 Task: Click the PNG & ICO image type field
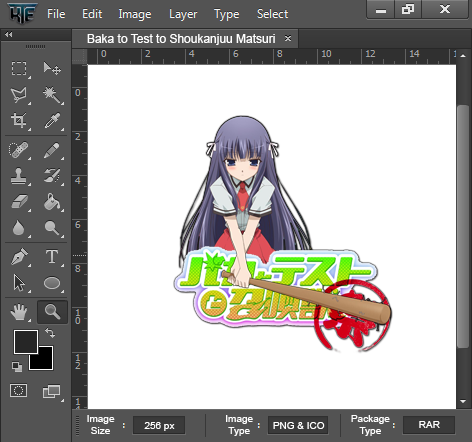coord(298,425)
